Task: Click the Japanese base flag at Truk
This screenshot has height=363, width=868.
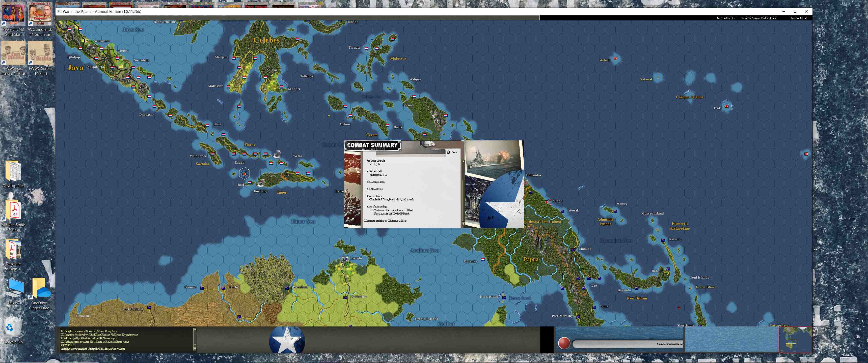Action: (x=727, y=106)
